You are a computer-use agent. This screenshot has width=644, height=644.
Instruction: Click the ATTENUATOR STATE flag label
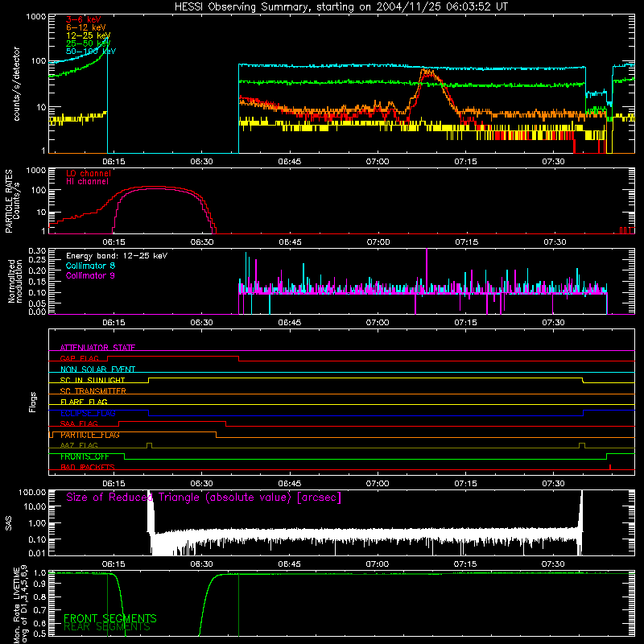pyautogui.click(x=97, y=348)
